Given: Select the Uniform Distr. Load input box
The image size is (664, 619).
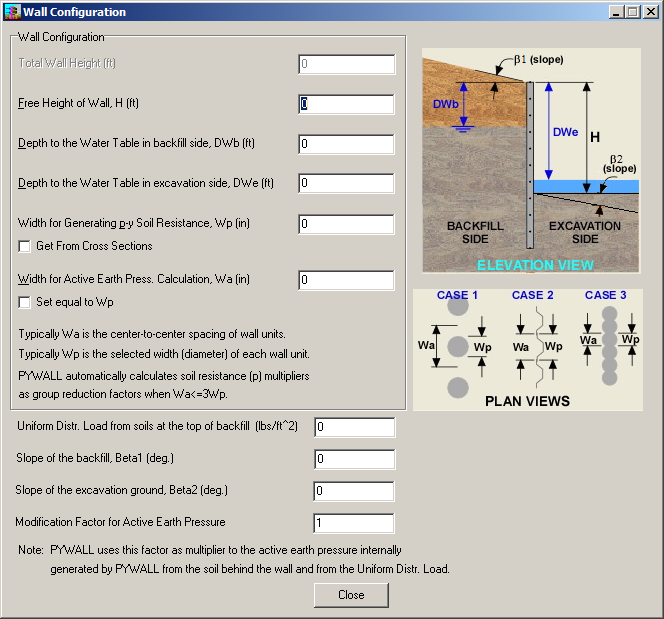Looking at the screenshot, I should [354, 428].
